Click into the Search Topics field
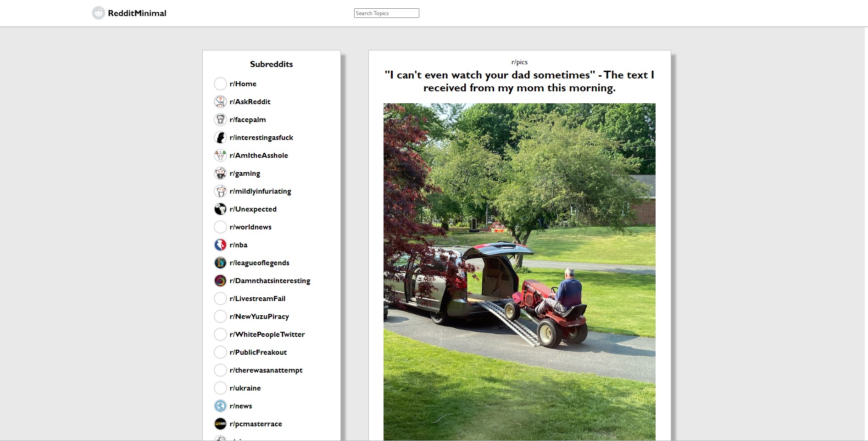Screen dimensions: 868x441 [x=386, y=13]
